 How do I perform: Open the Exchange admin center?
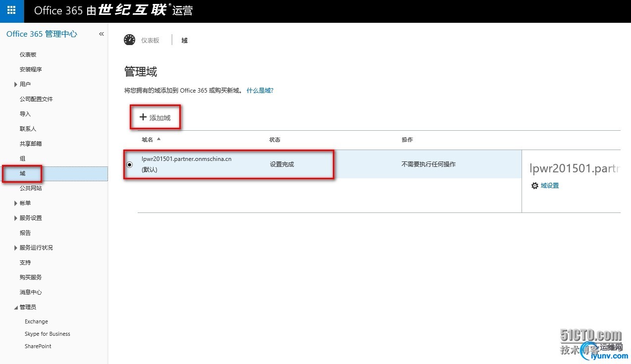pyautogui.click(x=36, y=321)
